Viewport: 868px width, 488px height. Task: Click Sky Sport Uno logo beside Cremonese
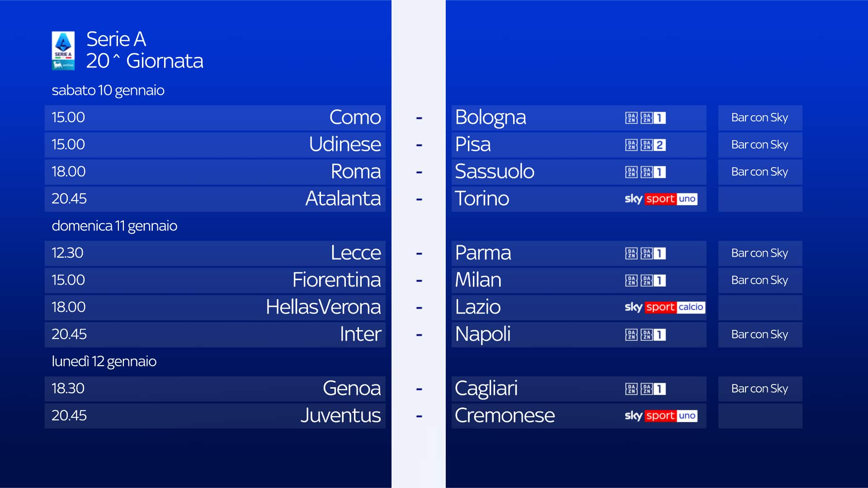(x=660, y=416)
